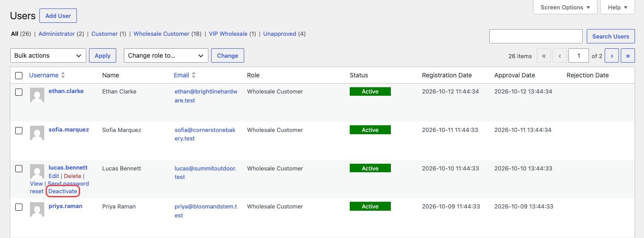Email lucas@summitoutdoor.test

206,173
